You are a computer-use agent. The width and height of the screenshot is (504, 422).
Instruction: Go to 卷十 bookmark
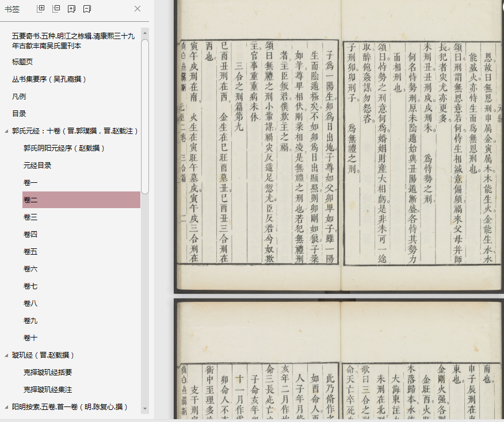(x=30, y=338)
